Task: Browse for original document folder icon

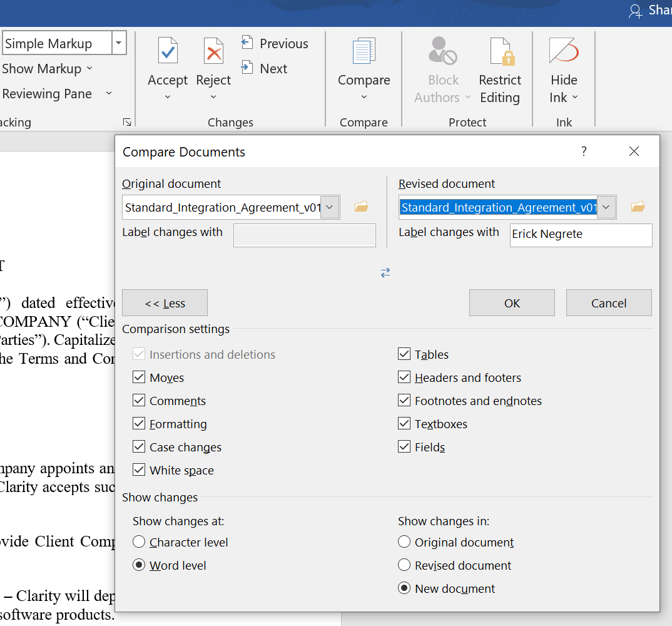Action: click(361, 207)
